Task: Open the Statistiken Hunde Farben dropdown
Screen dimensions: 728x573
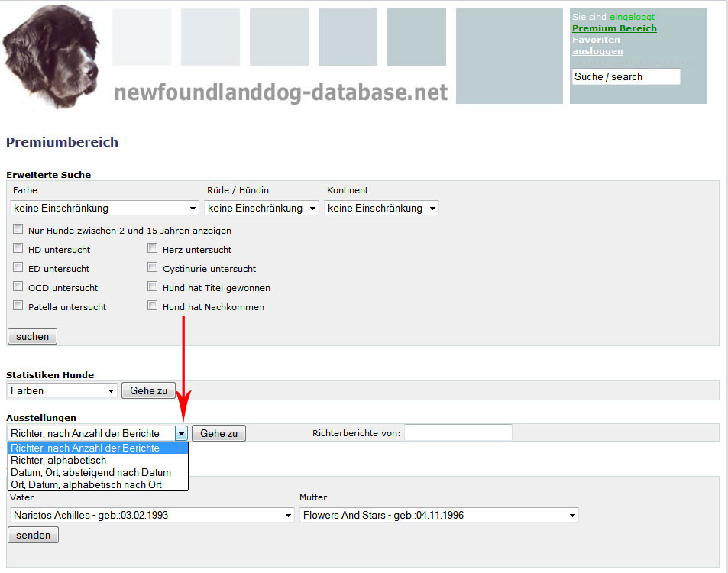Action: [x=63, y=390]
